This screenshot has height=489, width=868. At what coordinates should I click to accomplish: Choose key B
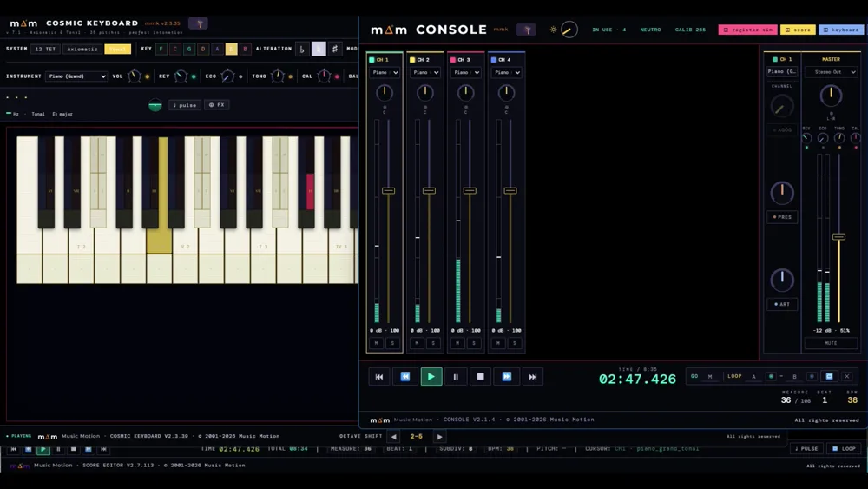tap(246, 49)
